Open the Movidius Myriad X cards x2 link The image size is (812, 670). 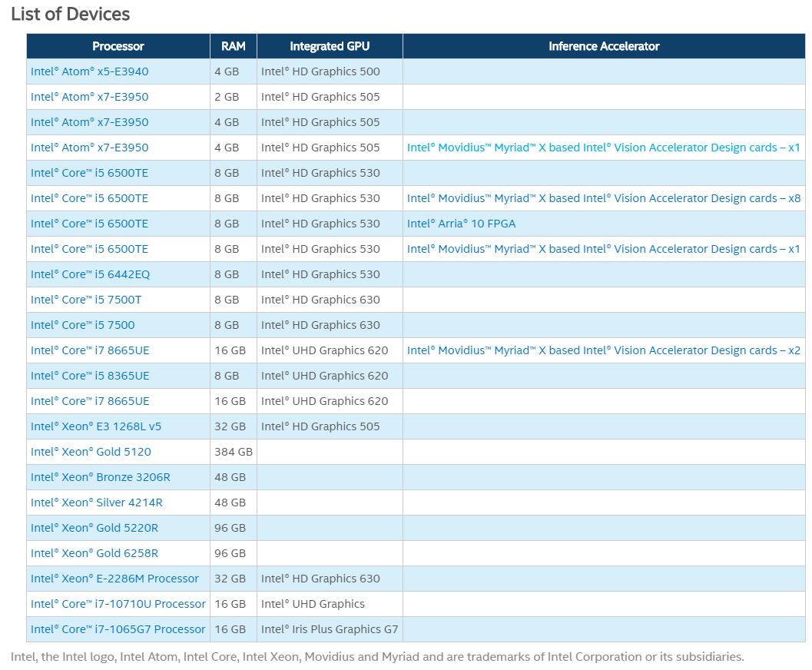[603, 350]
